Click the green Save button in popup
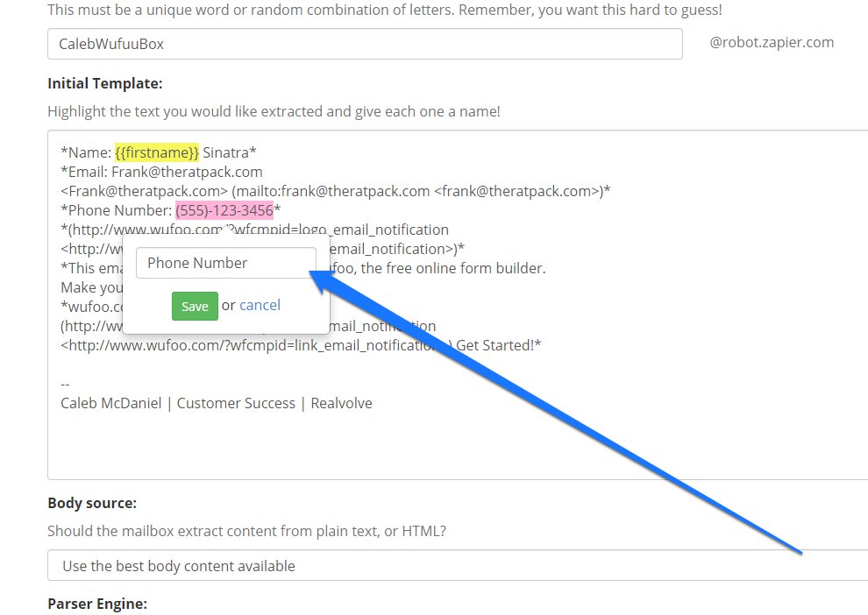This screenshot has width=868, height=615. tap(195, 306)
